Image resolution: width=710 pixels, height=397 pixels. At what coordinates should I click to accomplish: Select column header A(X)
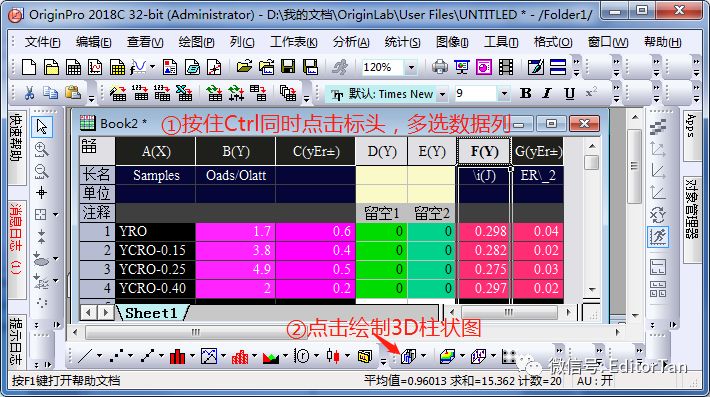point(156,151)
